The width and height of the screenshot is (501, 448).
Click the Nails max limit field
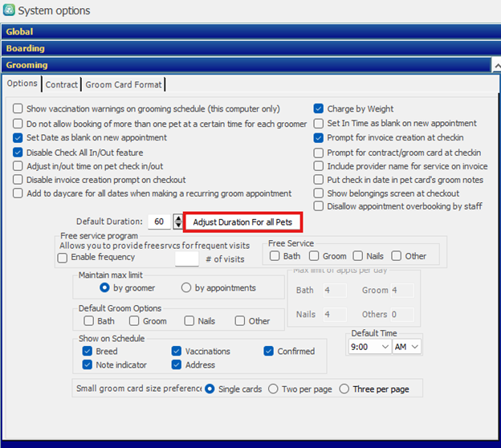point(335,315)
